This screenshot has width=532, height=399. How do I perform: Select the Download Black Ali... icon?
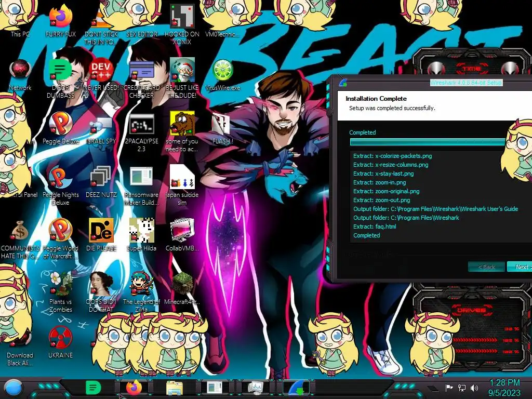click(x=20, y=350)
